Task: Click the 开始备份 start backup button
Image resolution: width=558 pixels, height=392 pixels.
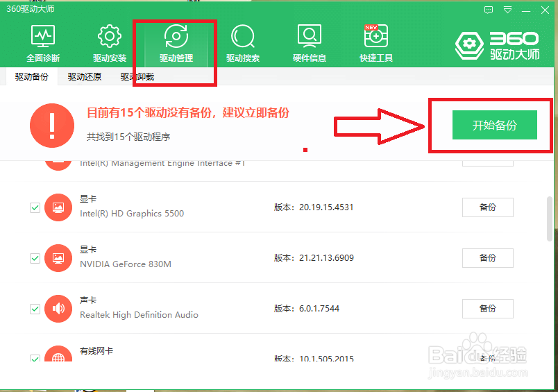Action: pos(495,125)
